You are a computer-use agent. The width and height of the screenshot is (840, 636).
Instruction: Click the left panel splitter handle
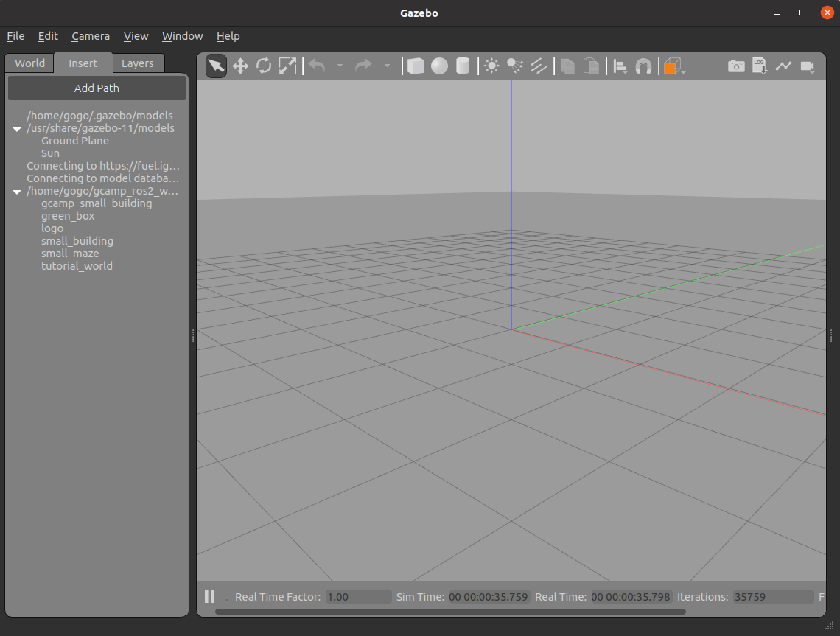pos(193,336)
